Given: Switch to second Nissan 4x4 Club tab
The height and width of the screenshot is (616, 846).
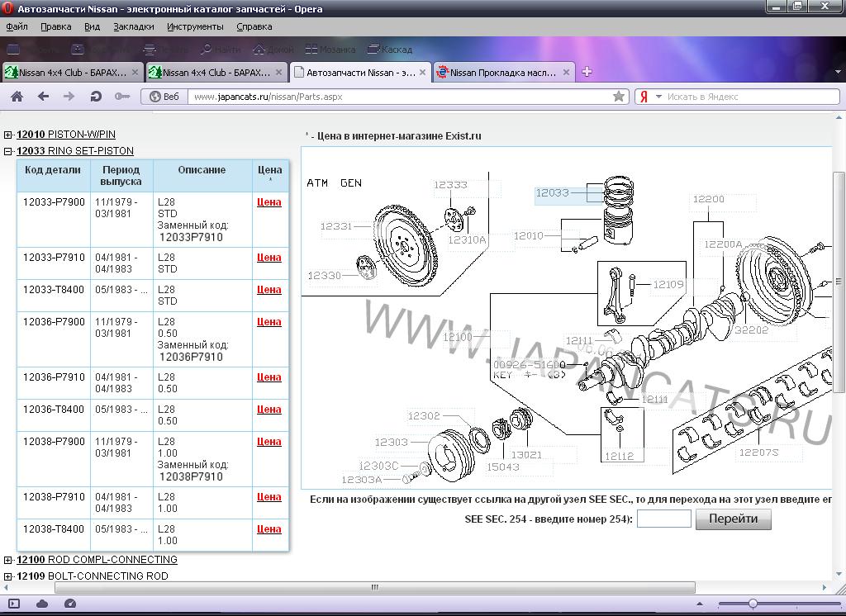Looking at the screenshot, I should [216, 73].
